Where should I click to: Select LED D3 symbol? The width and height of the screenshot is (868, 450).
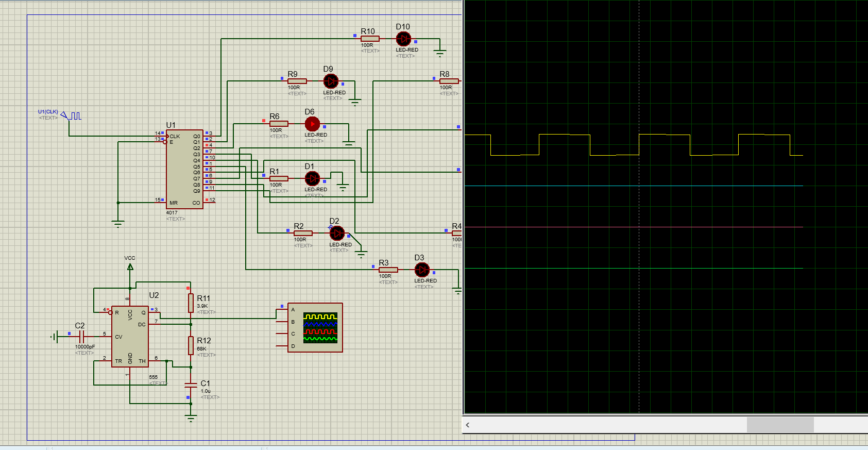[422, 270]
